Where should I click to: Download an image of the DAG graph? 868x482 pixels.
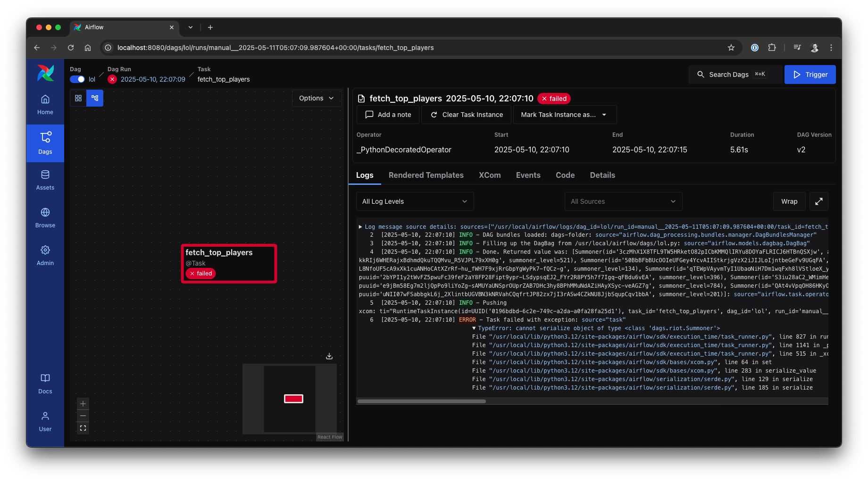329,356
